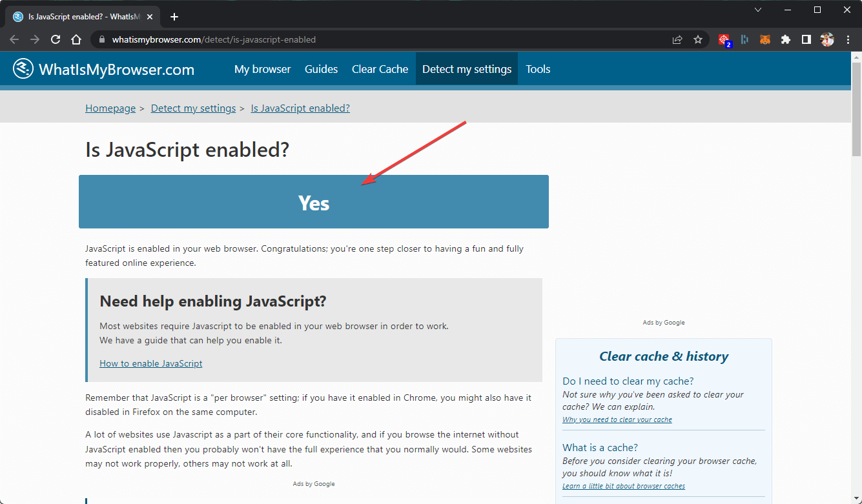Click the WhatIsMyBrowser.com logo
Image resolution: width=862 pixels, height=504 pixels.
104,69
